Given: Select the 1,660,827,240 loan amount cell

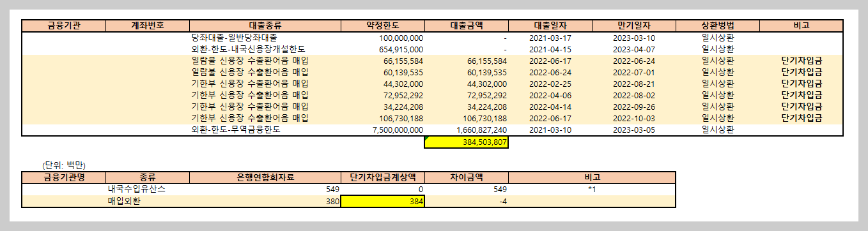Looking at the screenshot, I should (467, 130).
